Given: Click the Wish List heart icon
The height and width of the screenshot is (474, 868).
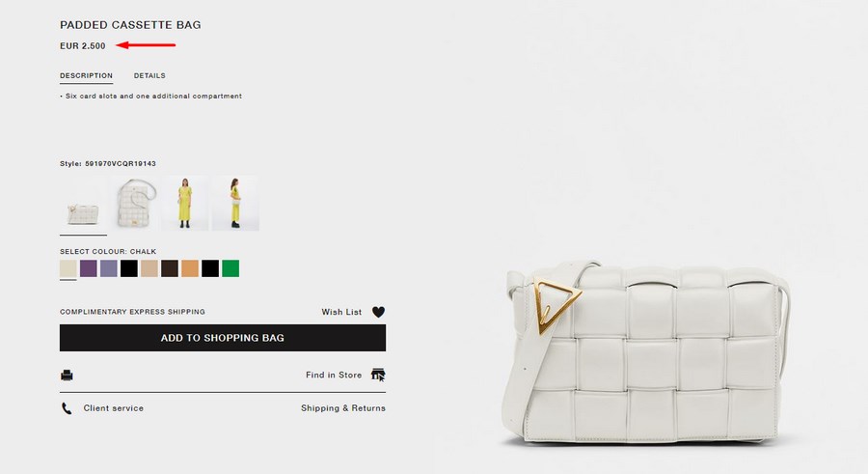Looking at the screenshot, I should (x=378, y=312).
